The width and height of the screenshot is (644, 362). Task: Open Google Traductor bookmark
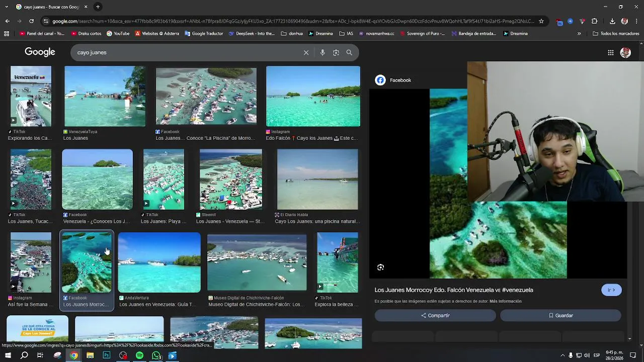tap(204, 34)
